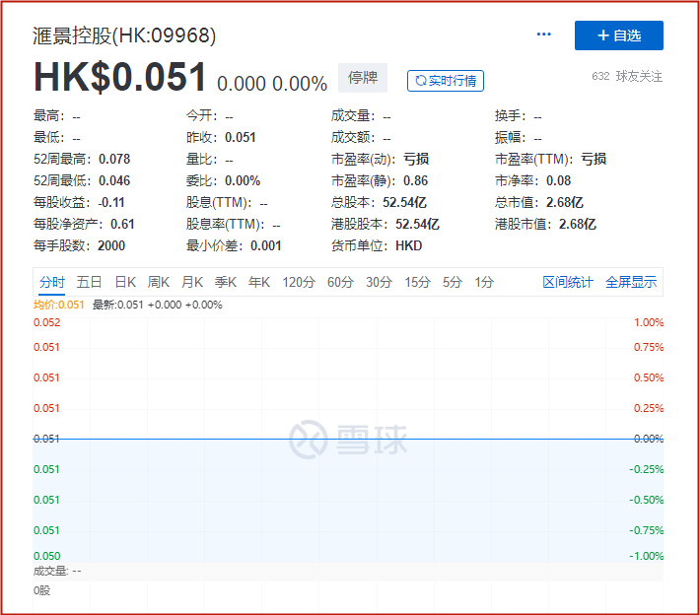Pick the 5分 chart interval
The image size is (700, 615).
coord(452,282)
